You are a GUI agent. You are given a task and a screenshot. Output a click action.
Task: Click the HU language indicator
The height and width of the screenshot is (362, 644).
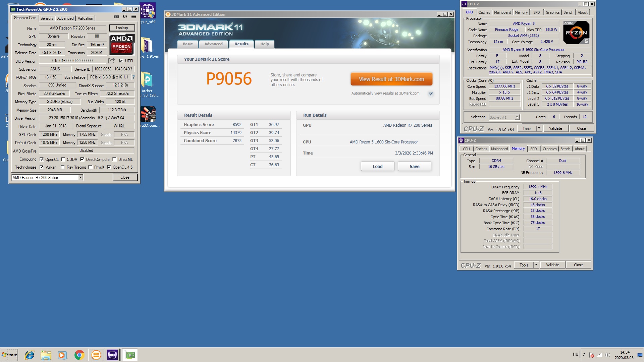(x=576, y=354)
